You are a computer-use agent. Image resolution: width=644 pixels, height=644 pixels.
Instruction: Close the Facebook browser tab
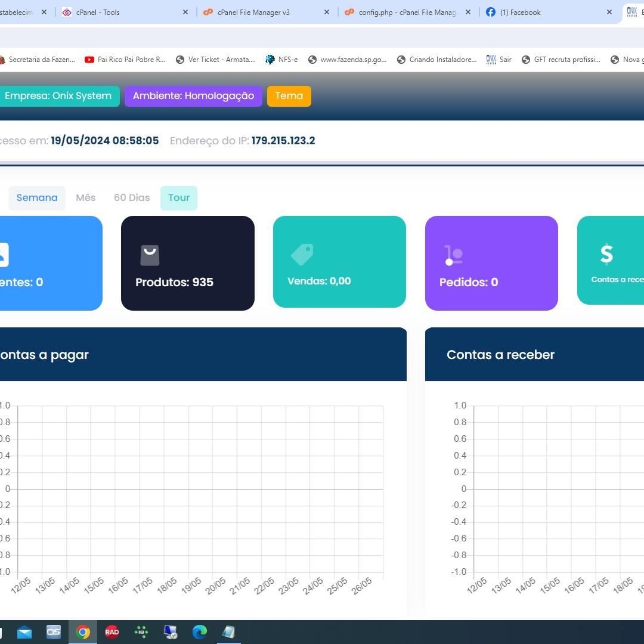point(609,13)
